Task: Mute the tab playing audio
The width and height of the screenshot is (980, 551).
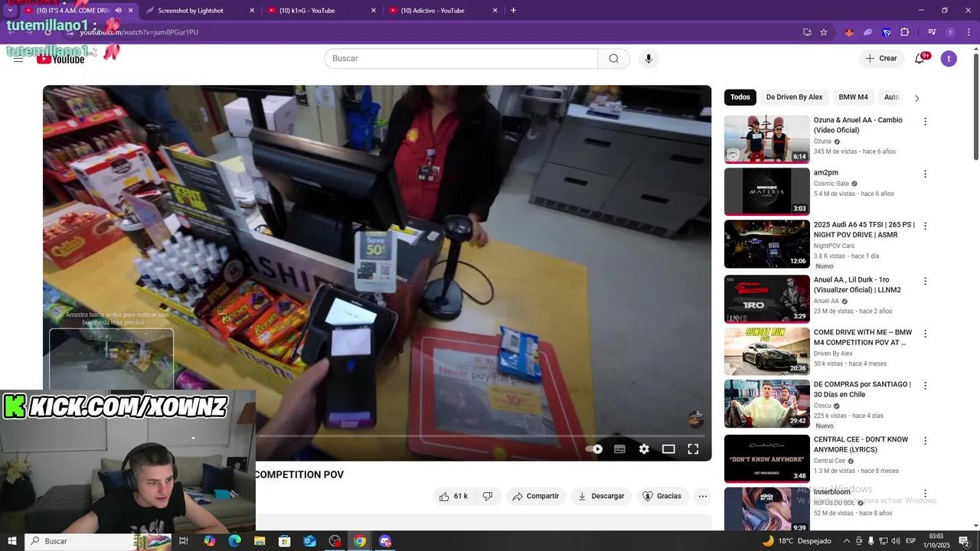Action: 118,11
